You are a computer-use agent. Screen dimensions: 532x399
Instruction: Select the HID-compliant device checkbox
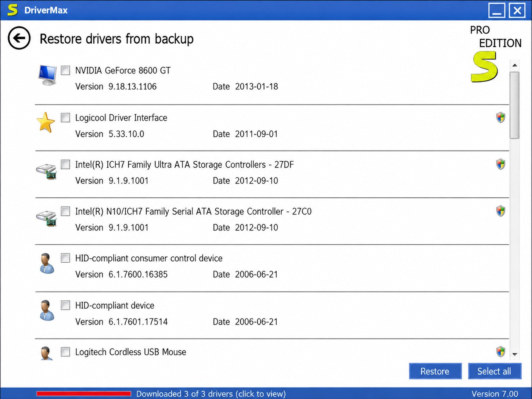click(x=65, y=305)
